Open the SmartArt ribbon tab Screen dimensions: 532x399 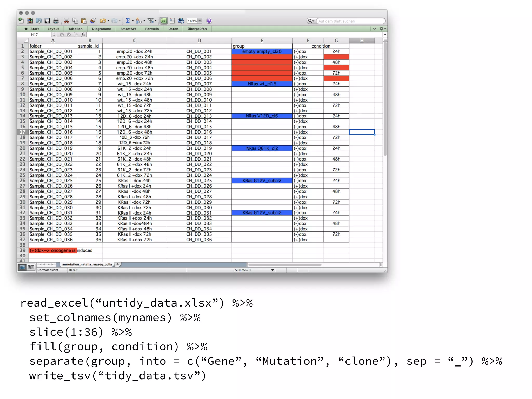tap(128, 29)
